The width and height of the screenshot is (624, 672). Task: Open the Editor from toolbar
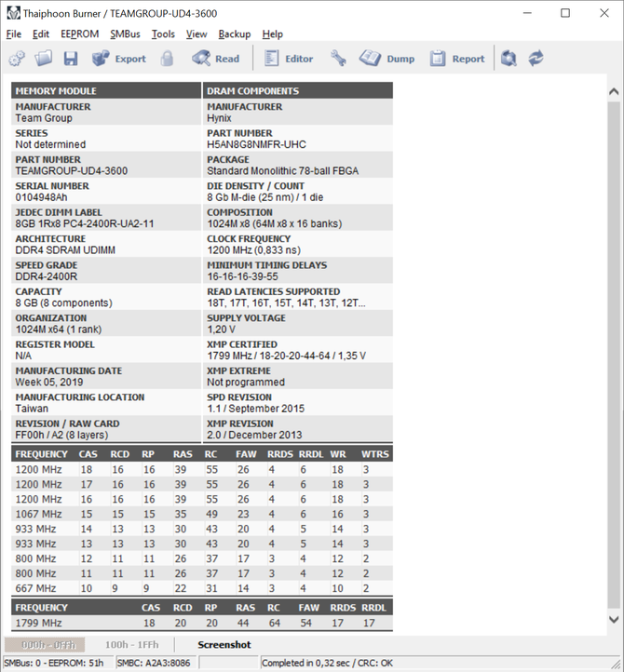coord(288,59)
